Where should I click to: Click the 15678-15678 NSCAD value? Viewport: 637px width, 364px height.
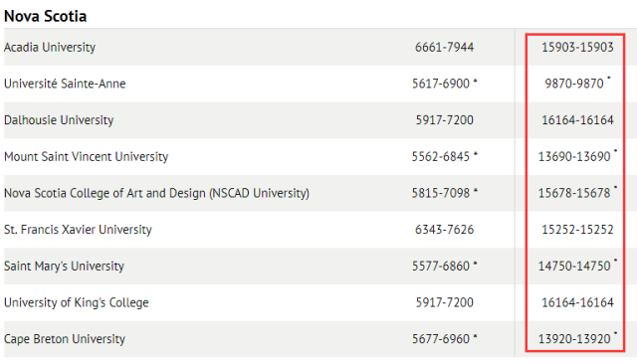[x=574, y=193]
